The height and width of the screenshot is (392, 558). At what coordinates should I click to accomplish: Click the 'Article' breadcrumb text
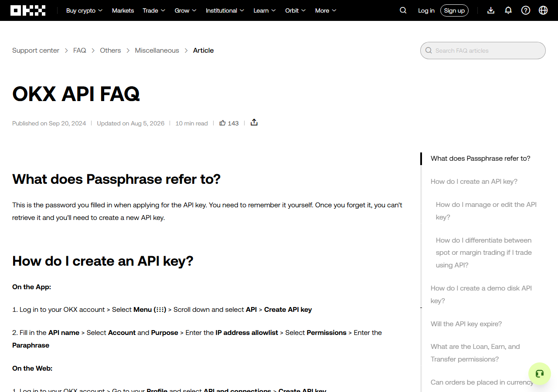coord(203,51)
